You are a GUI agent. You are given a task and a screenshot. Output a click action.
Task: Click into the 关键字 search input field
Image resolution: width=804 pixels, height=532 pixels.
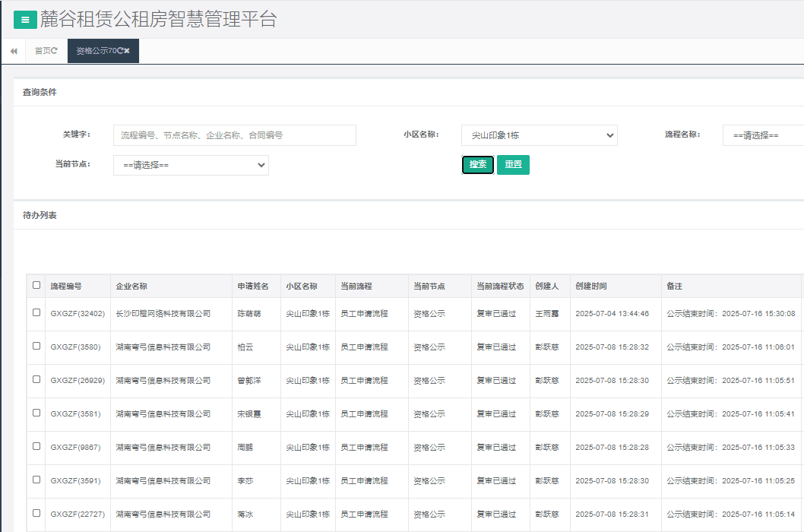click(234, 135)
